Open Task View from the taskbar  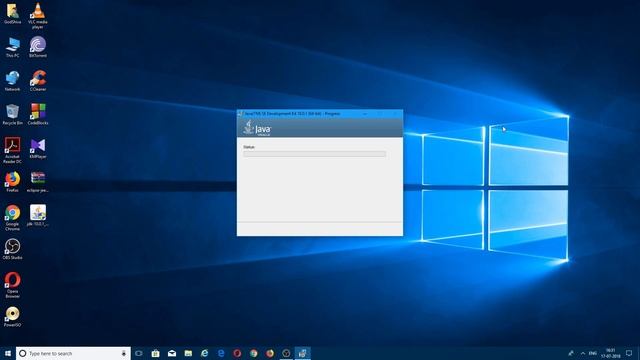coord(139,353)
